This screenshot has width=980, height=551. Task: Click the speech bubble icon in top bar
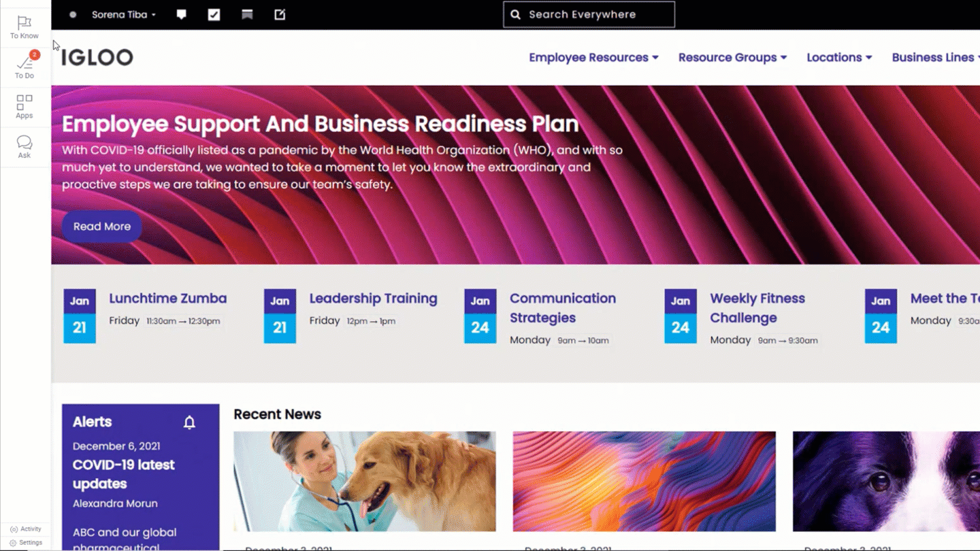pyautogui.click(x=181, y=14)
